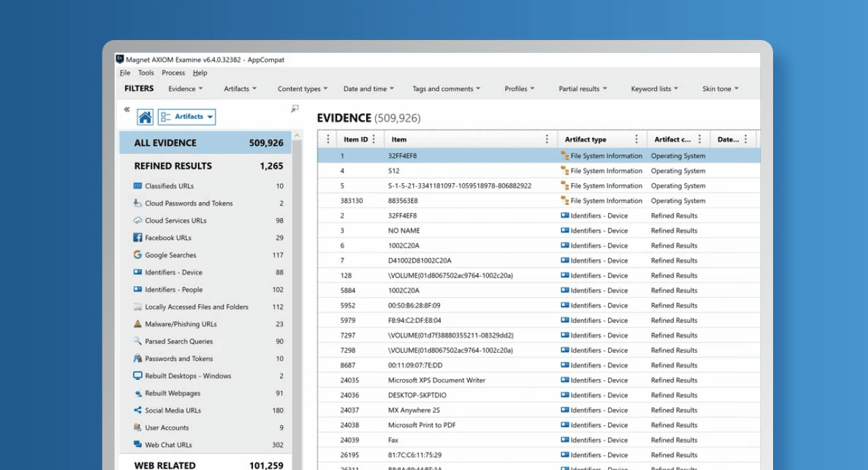
Task: Click the Google Searches icon
Action: click(x=138, y=255)
